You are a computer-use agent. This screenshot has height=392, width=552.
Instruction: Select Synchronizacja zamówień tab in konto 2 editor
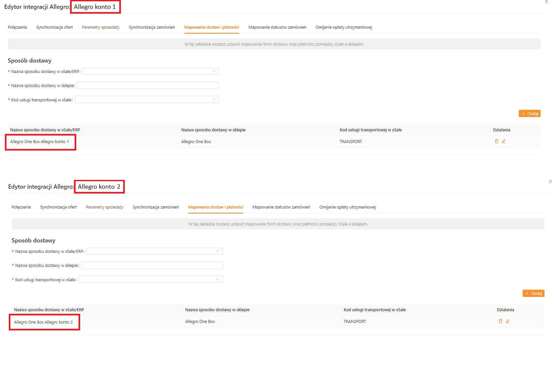point(156,207)
